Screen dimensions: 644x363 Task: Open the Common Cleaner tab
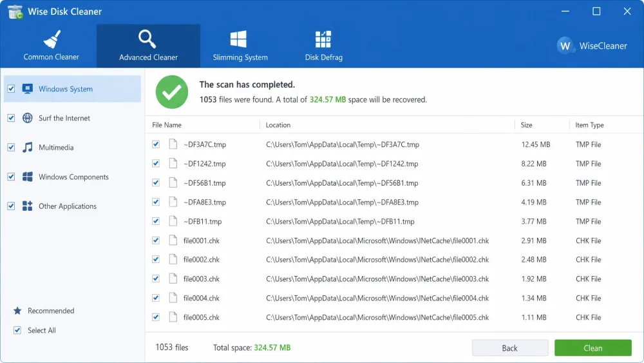coord(51,46)
